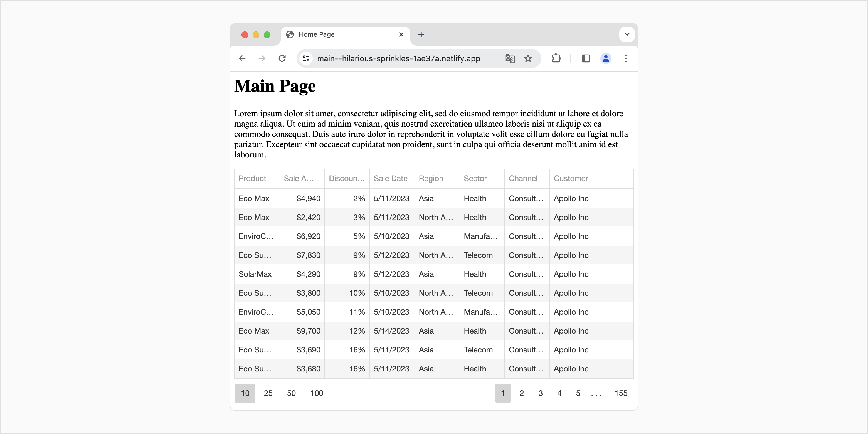Open the extensions puzzle icon
Viewport: 868px width, 434px height.
[556, 58]
